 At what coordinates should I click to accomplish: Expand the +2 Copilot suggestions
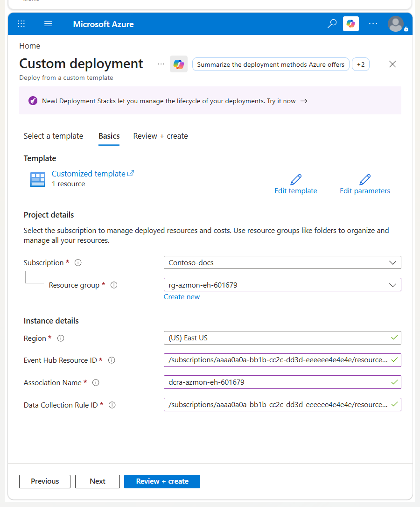click(x=361, y=64)
